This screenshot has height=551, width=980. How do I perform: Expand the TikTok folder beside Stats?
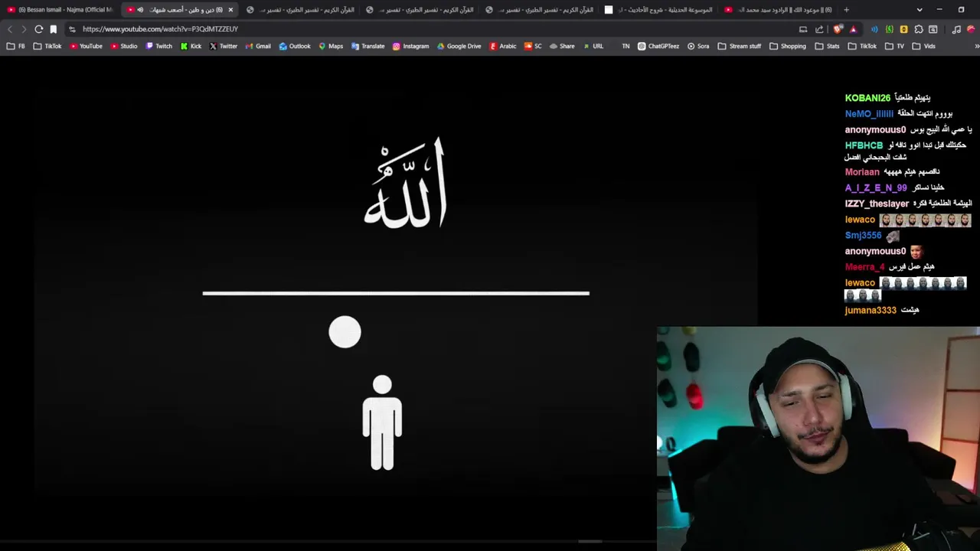863,46
